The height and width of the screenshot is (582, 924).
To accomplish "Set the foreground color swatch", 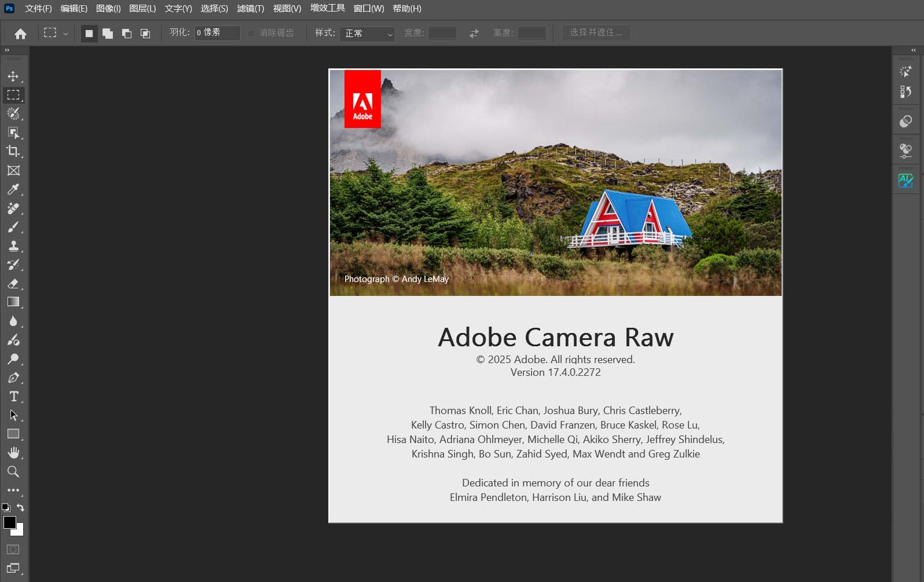I will (9, 522).
